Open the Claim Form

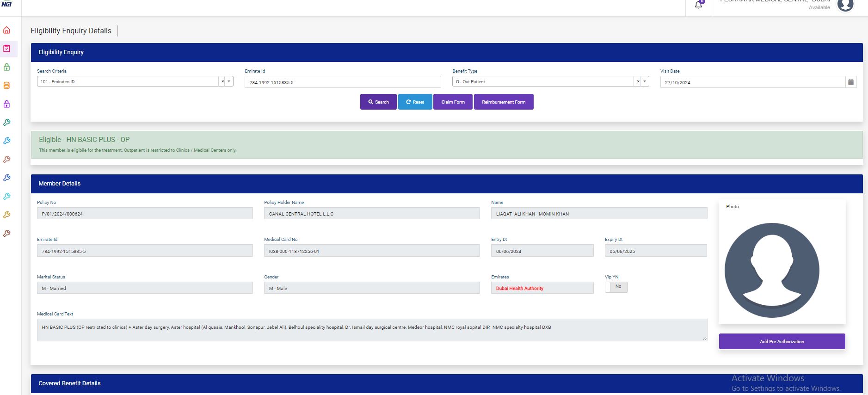(453, 102)
